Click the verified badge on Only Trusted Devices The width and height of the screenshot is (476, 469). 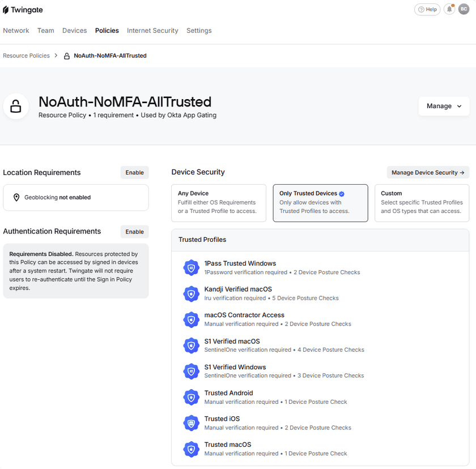pos(342,194)
